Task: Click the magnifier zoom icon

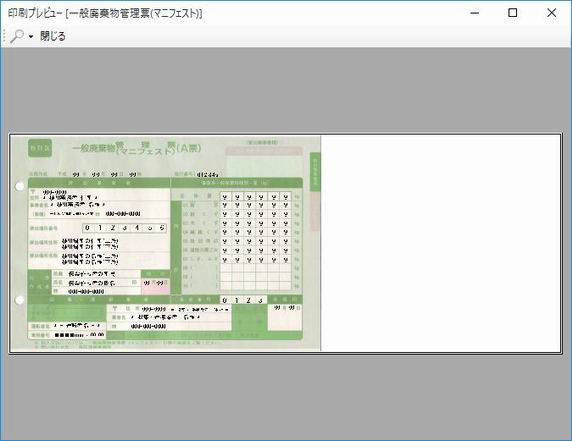Action: tap(17, 36)
